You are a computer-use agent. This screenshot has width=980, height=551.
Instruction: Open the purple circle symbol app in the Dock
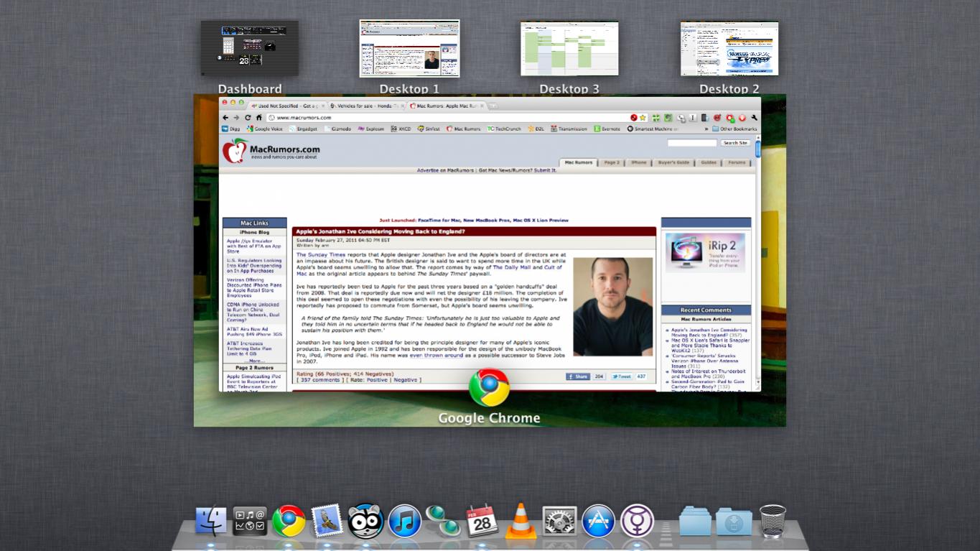[x=637, y=522]
